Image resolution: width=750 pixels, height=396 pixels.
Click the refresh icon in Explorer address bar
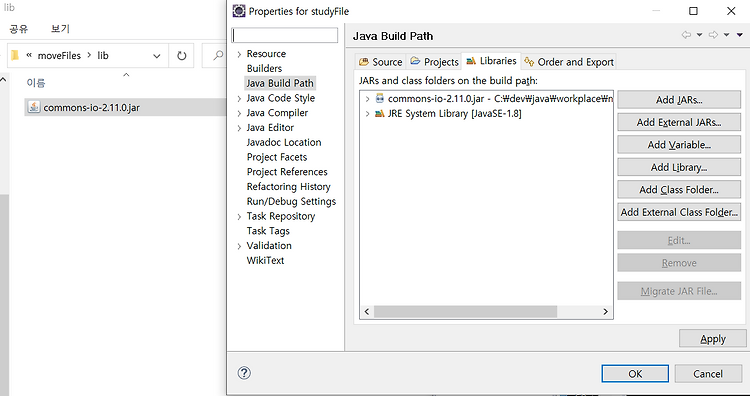click(181, 56)
